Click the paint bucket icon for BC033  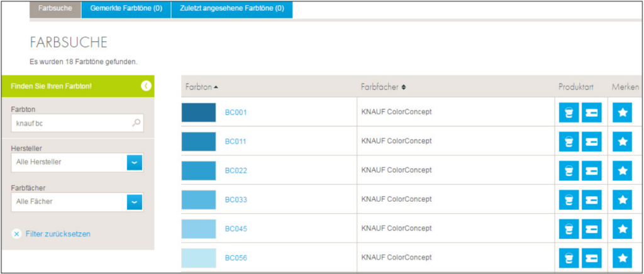(x=569, y=200)
